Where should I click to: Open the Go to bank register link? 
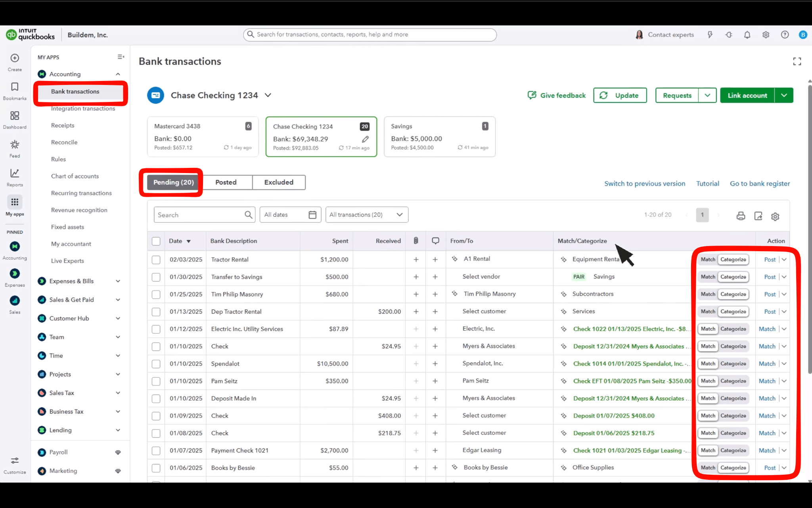point(760,184)
